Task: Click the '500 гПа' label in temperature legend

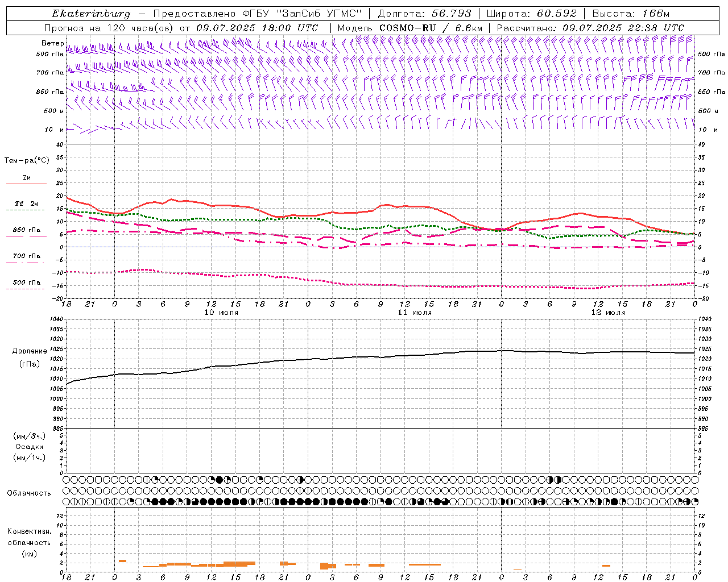Action: [x=27, y=282]
